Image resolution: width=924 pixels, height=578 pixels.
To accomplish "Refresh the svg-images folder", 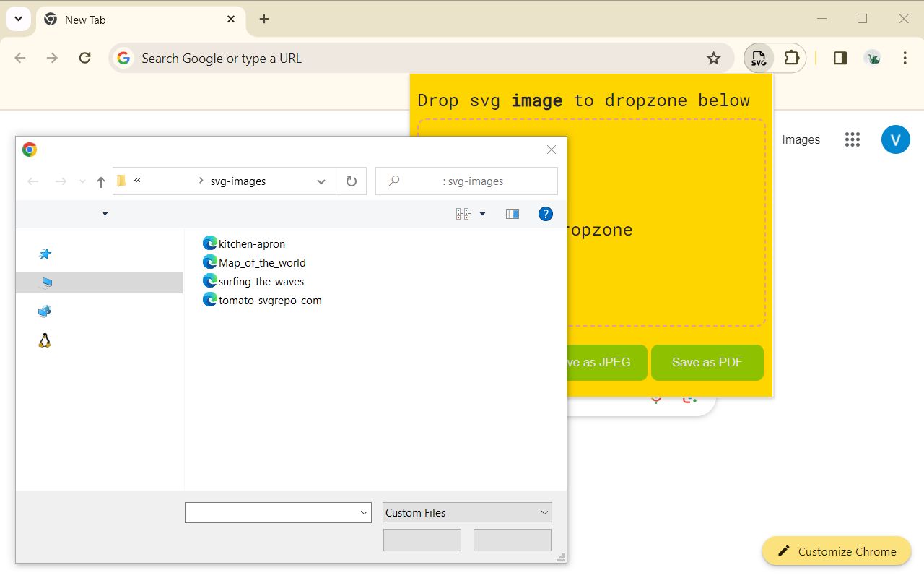I will (352, 181).
